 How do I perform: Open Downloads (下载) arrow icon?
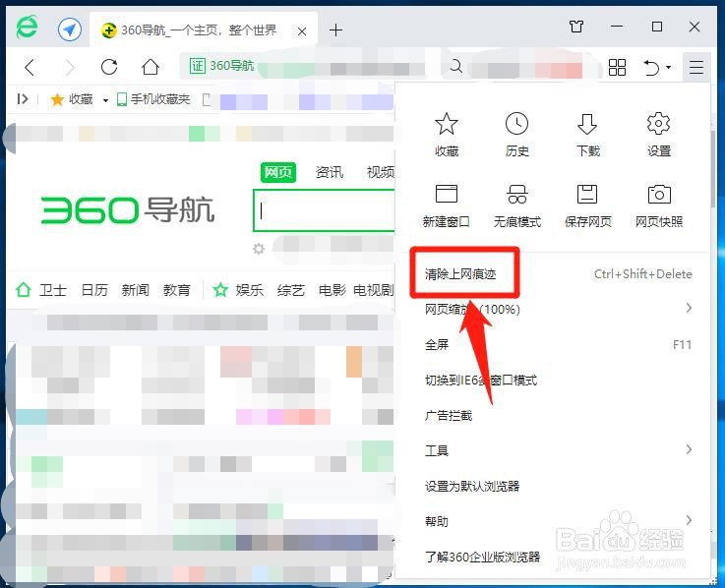coord(587,124)
